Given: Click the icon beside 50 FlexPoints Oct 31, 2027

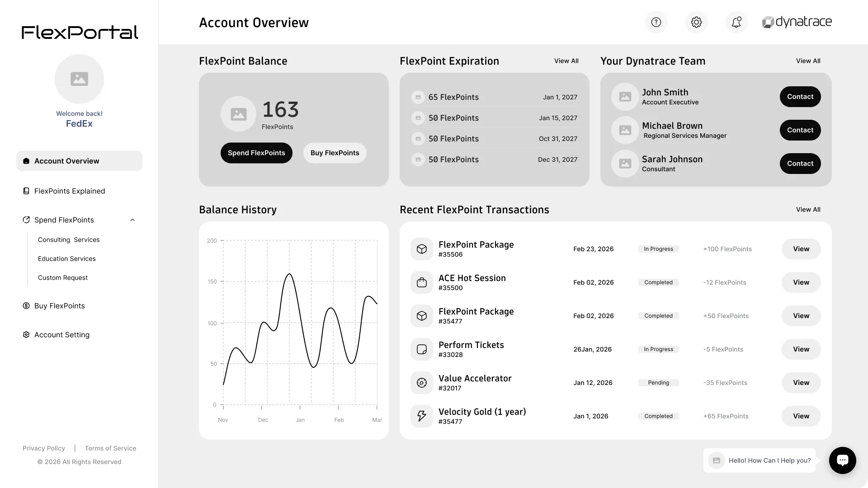Looking at the screenshot, I should [418, 139].
